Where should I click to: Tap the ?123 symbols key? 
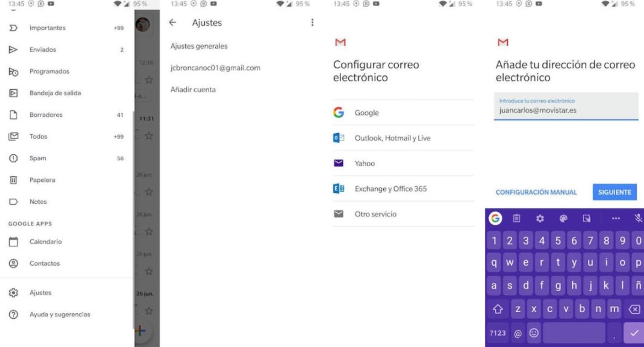(x=498, y=333)
